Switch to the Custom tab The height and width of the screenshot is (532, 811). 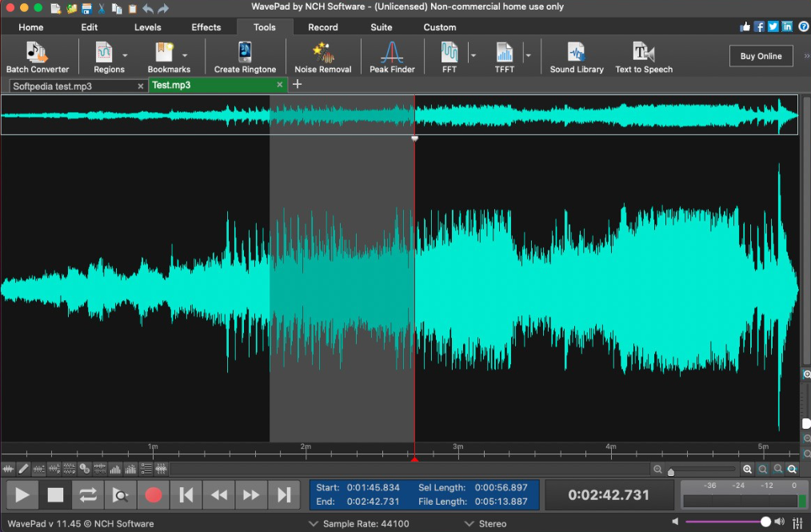click(440, 27)
